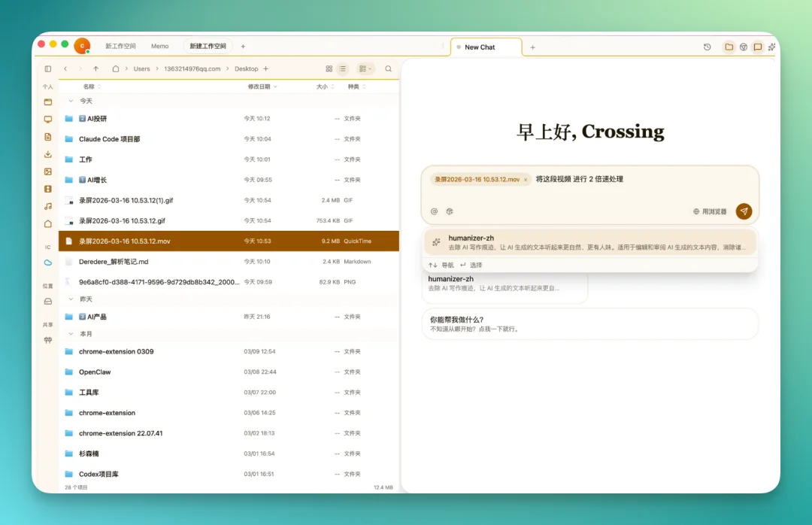This screenshot has height=525, width=812.
Task: Open the chat bubble icon top right
Action: 758,47
